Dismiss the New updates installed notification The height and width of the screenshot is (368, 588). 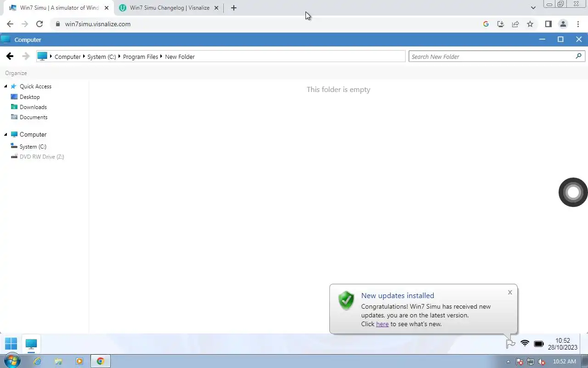coord(510,292)
